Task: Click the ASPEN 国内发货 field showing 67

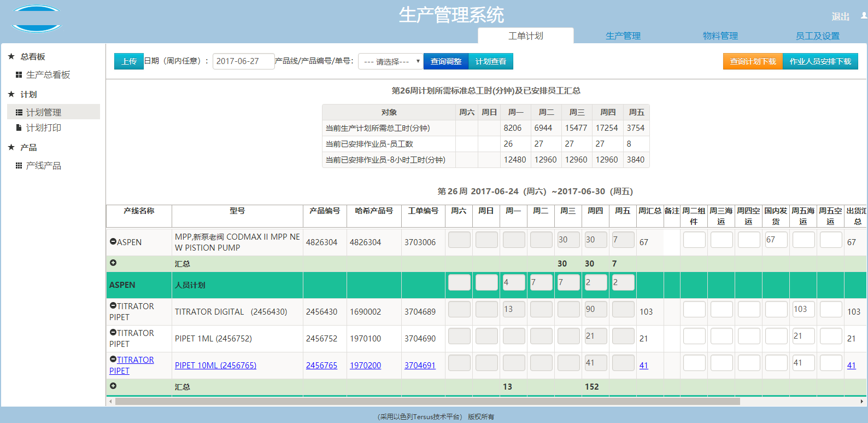Action: 776,240
